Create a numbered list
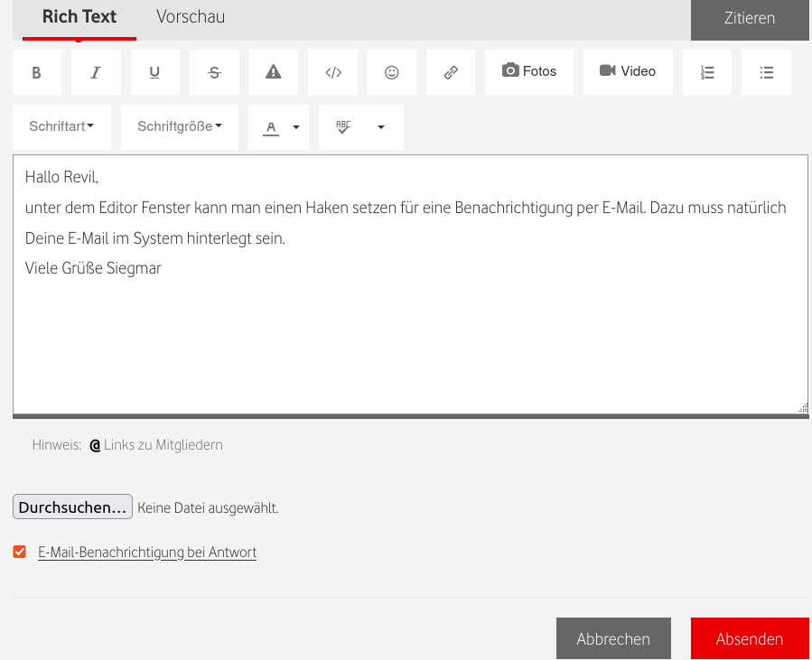The width and height of the screenshot is (812, 660). click(x=706, y=71)
